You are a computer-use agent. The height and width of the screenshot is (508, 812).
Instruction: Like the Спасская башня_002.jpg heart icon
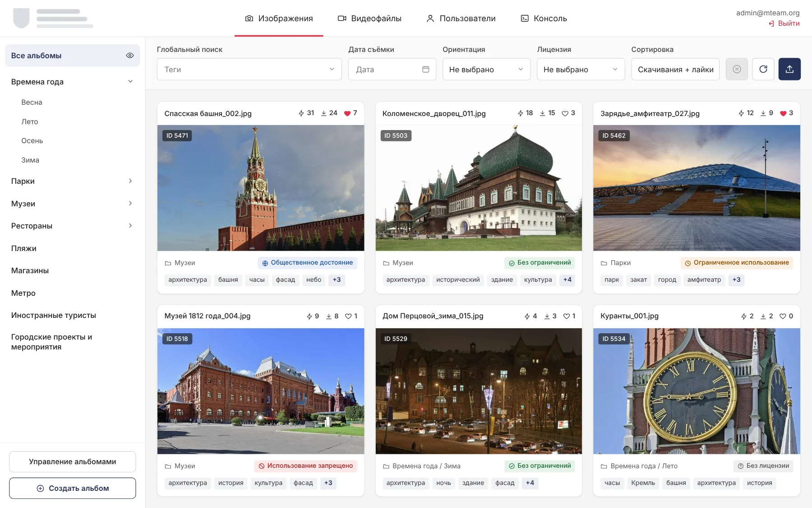click(x=347, y=113)
